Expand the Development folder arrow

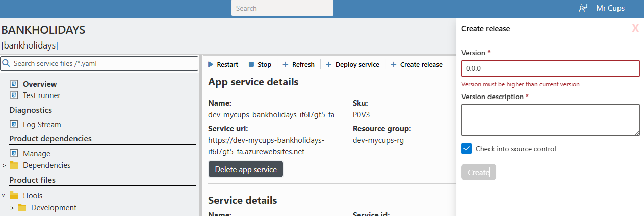[12, 208]
